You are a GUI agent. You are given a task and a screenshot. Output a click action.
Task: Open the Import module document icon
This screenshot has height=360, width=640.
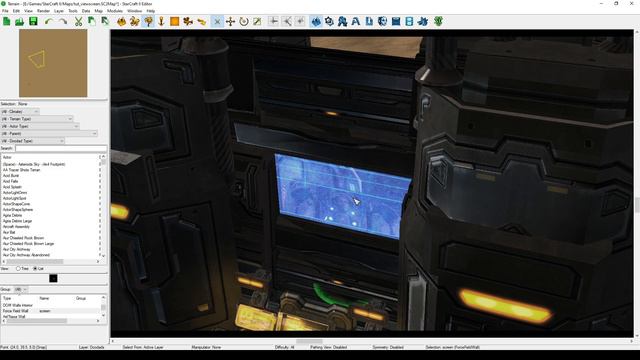(369, 22)
